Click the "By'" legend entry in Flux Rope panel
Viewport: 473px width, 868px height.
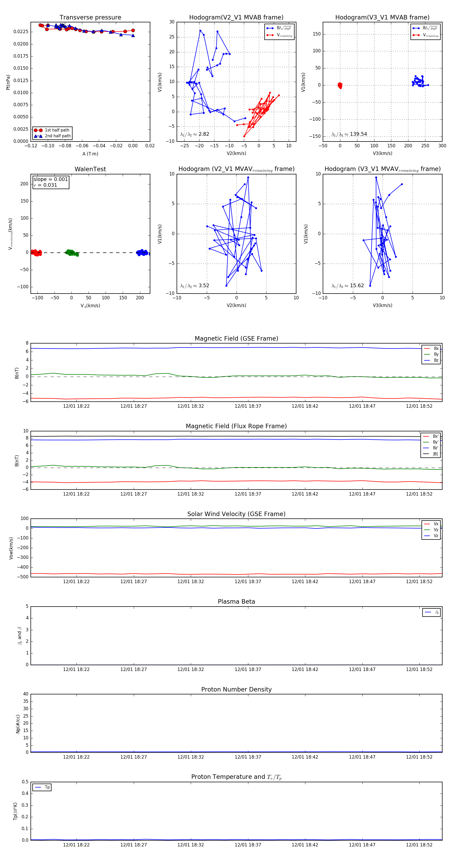pos(431,442)
